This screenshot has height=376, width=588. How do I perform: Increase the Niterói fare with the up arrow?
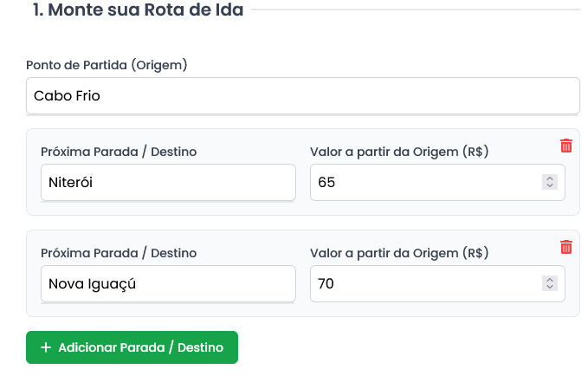pyautogui.click(x=549, y=178)
